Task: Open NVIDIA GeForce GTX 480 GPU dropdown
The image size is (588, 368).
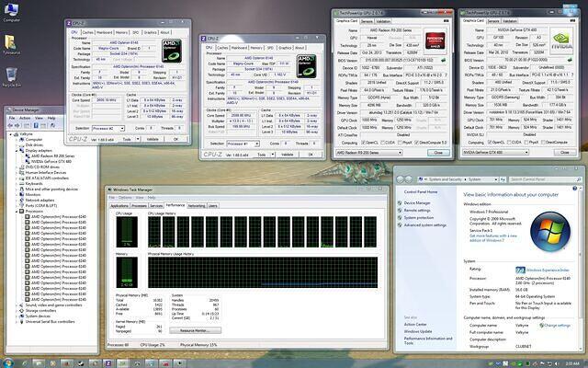Action: tap(495, 152)
